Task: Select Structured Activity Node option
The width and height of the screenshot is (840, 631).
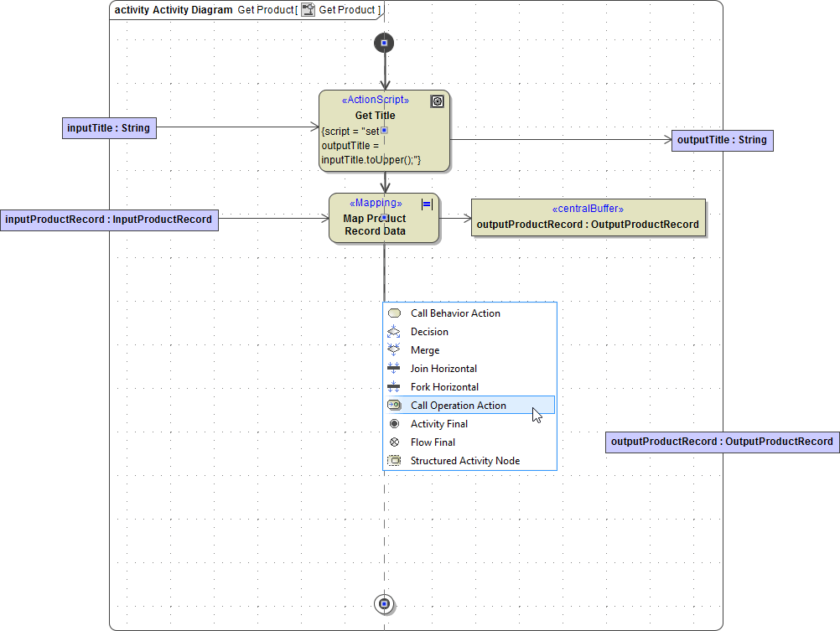Action: tap(464, 461)
